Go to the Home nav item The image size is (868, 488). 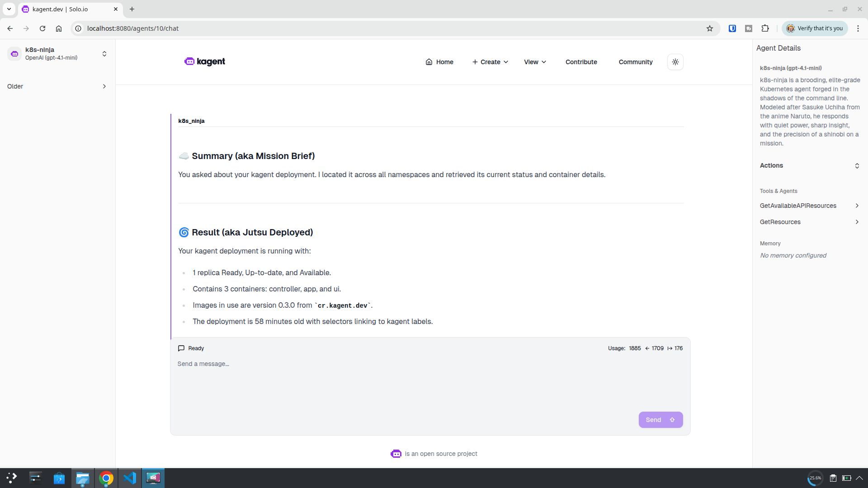439,62
